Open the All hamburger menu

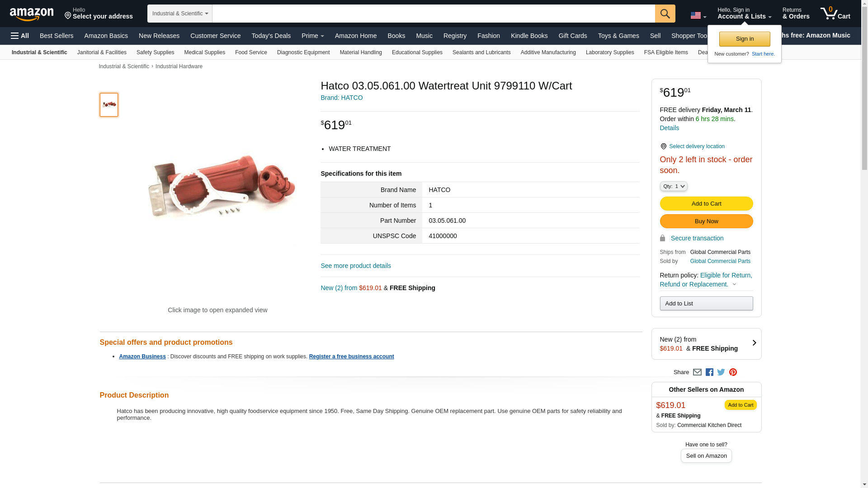(x=20, y=36)
